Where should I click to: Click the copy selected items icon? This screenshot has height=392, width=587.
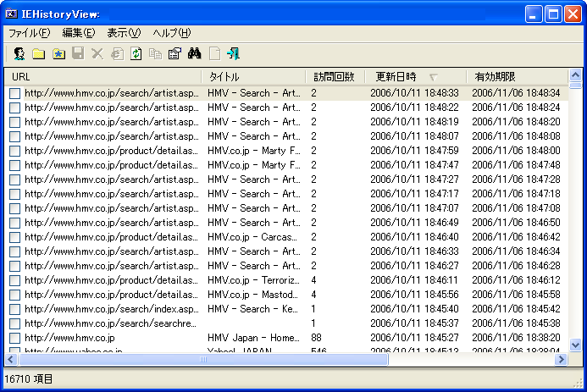[x=155, y=54]
